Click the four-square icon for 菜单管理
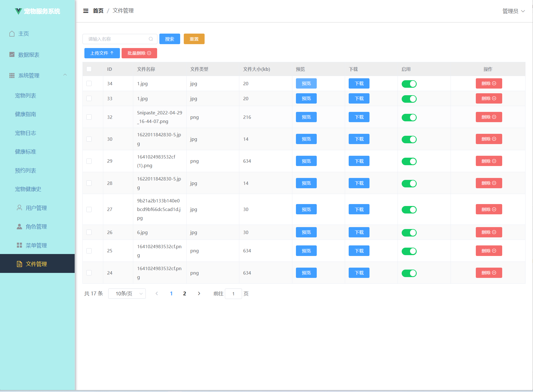 pos(19,245)
